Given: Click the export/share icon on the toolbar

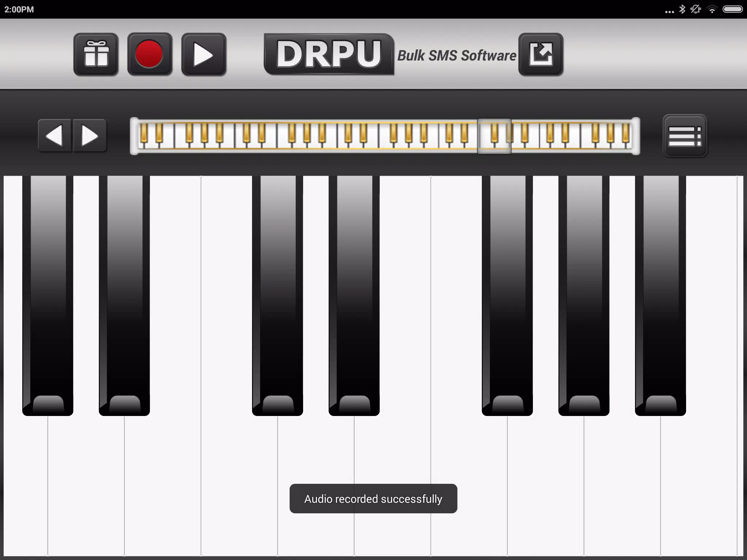Looking at the screenshot, I should [x=541, y=54].
